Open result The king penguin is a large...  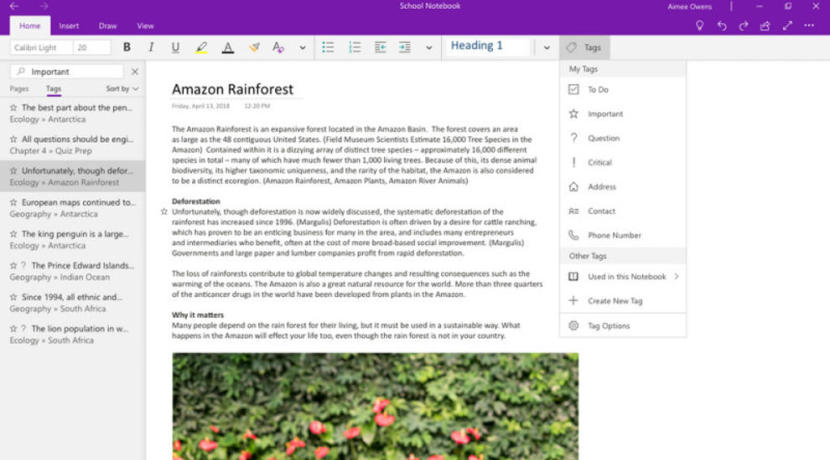tap(73, 239)
